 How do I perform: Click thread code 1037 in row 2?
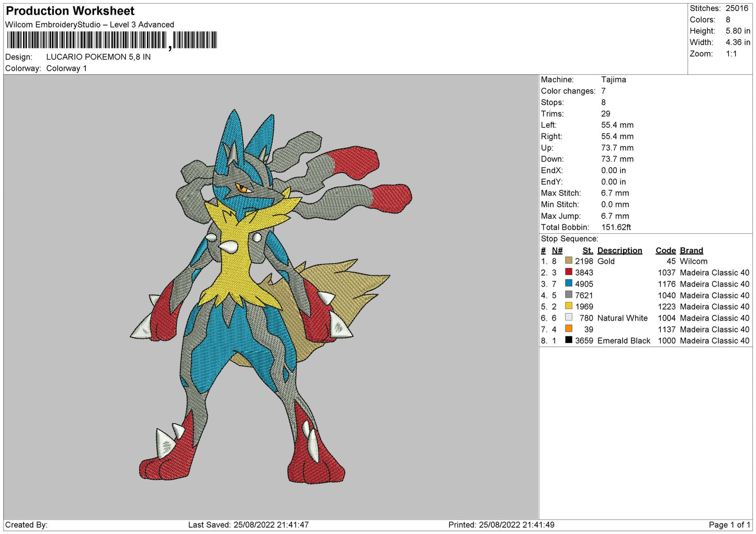[667, 273]
